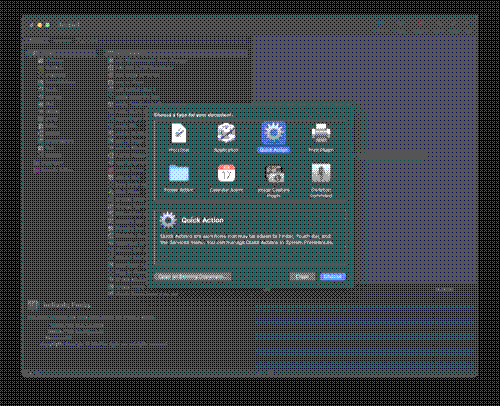Select the Application document type icon
Image resolution: width=500 pixels, height=406 pixels.
[x=226, y=133]
